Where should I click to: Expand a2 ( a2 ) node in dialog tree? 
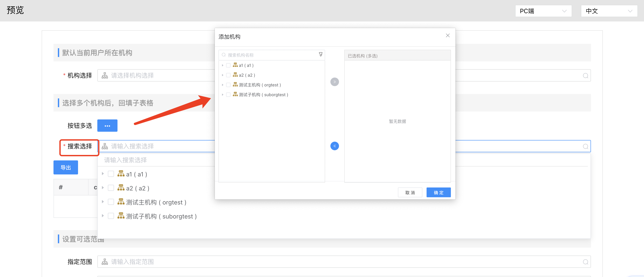pyautogui.click(x=222, y=75)
